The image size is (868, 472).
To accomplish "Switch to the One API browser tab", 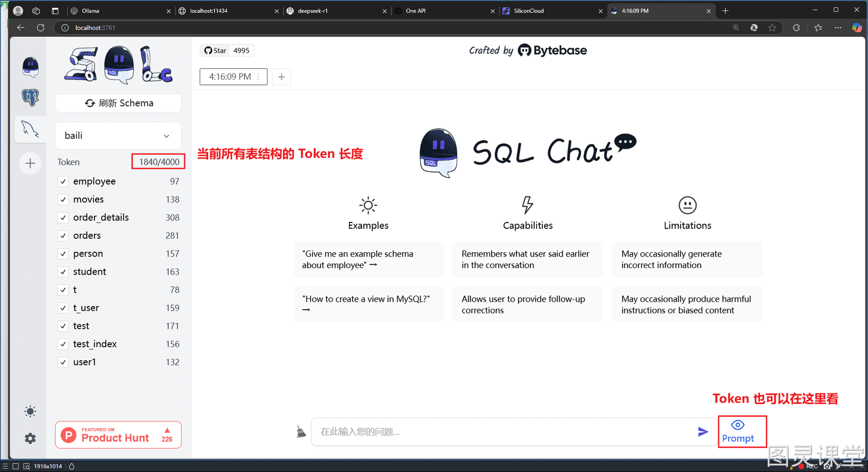I will (444, 11).
